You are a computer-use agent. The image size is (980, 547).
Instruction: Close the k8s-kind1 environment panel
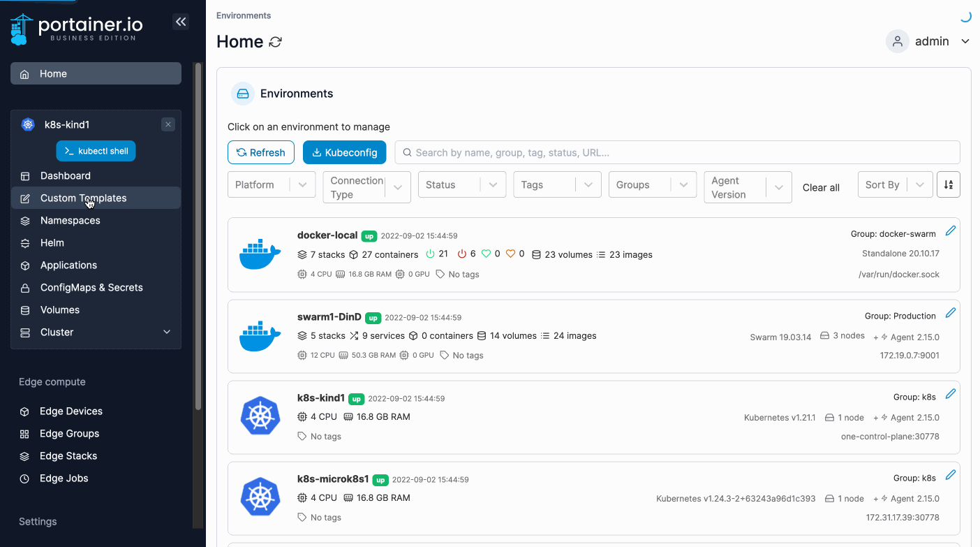click(x=168, y=124)
